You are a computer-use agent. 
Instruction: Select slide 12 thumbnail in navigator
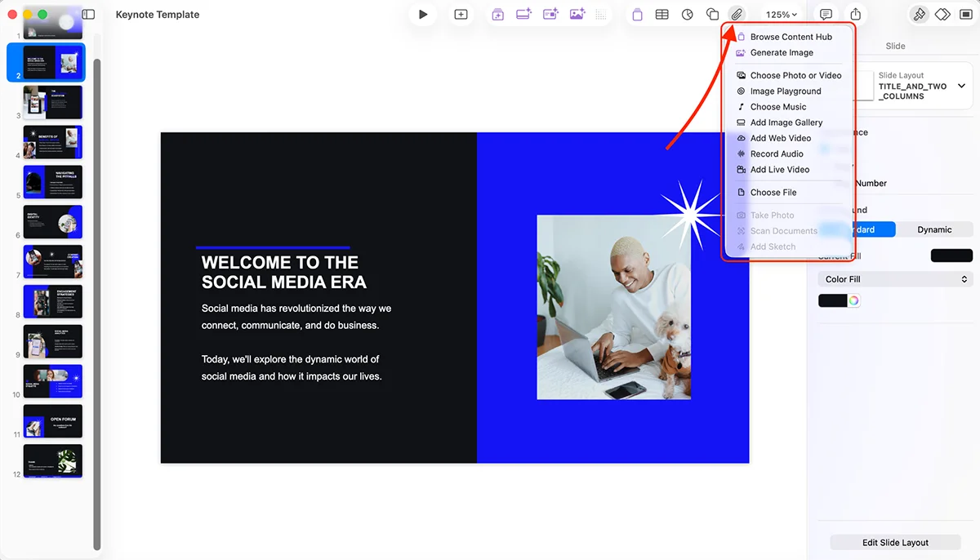click(x=53, y=460)
